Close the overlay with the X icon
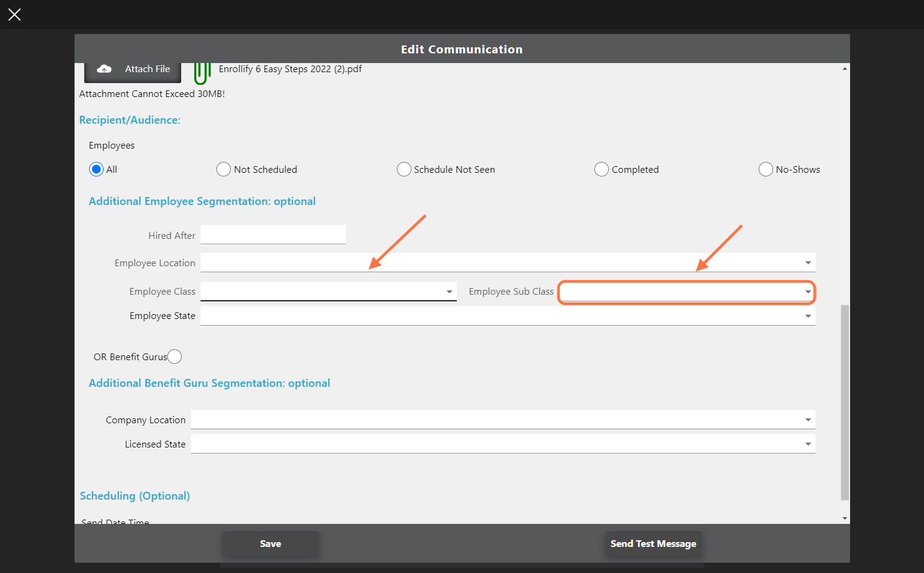924x573 pixels. click(x=15, y=15)
